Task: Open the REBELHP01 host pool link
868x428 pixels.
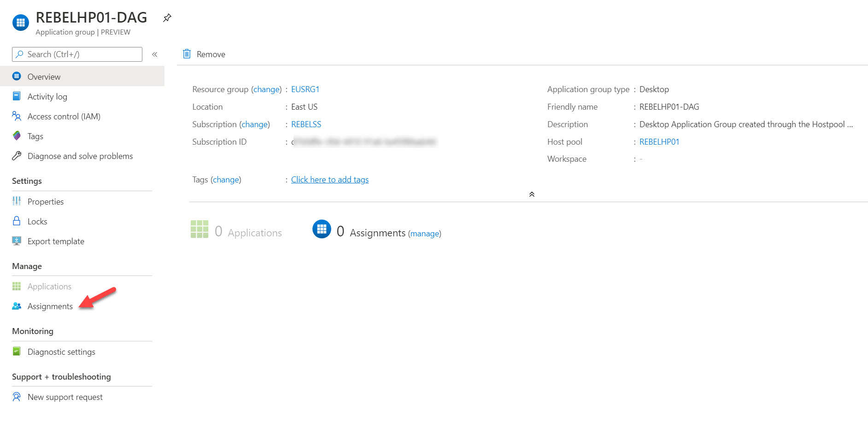Action: point(659,141)
